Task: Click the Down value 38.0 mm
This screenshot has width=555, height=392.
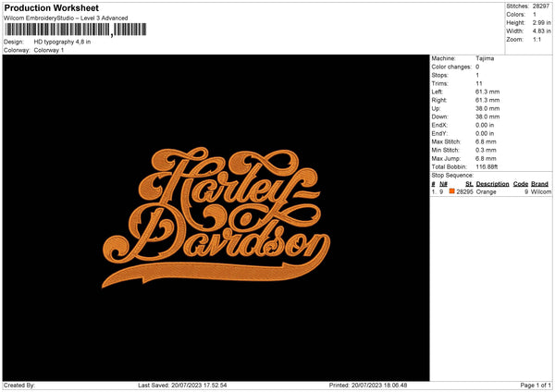Action: pyautogui.click(x=487, y=116)
